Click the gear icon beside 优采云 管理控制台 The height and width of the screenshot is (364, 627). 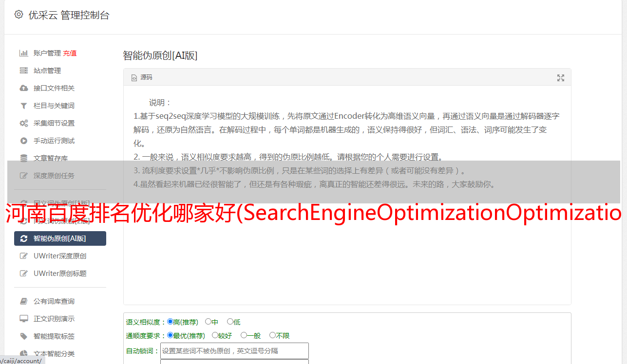coord(19,15)
